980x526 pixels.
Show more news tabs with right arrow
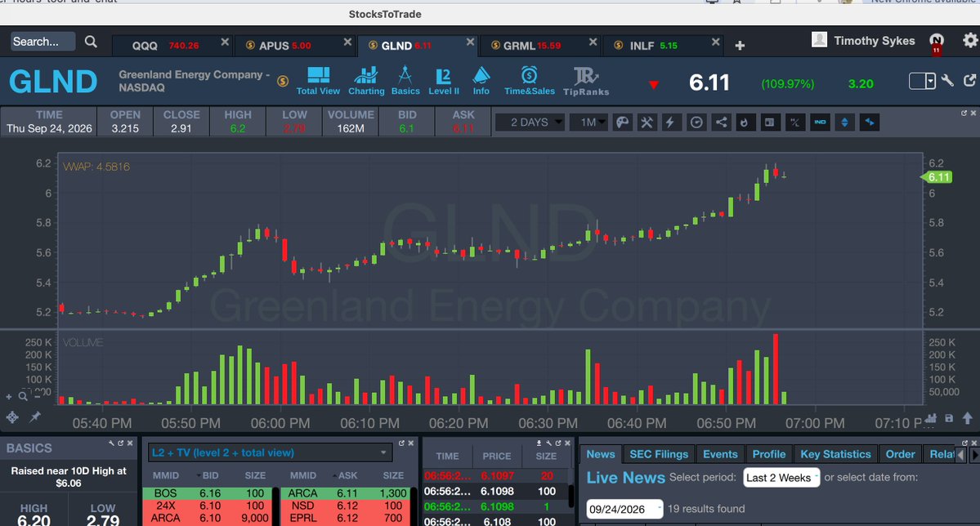click(973, 455)
